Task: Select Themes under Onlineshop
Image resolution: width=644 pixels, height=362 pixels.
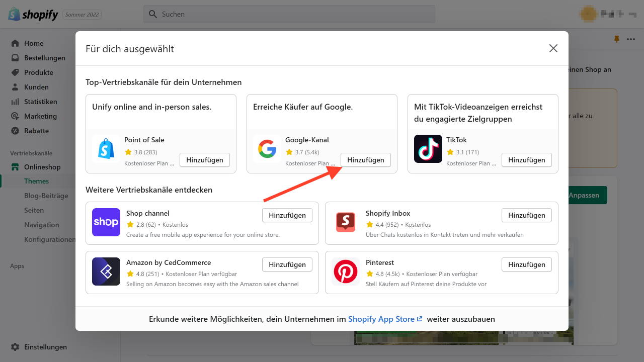Action: (37, 181)
